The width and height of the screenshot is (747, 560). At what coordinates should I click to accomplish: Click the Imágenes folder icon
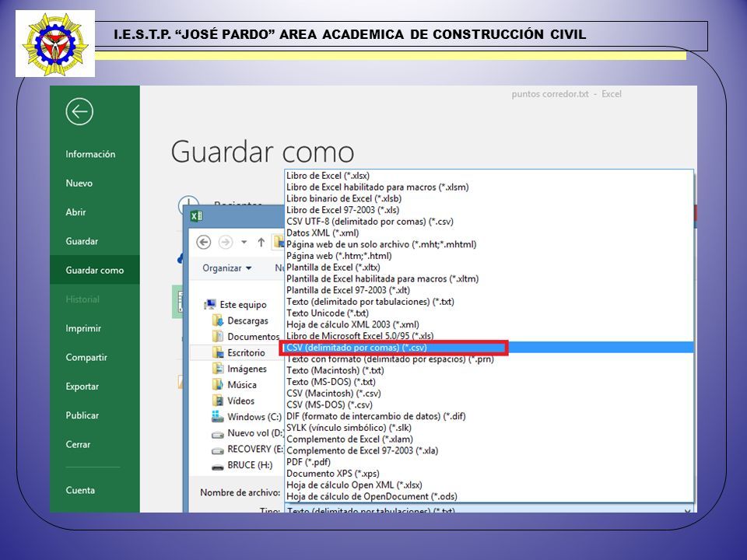click(x=218, y=369)
